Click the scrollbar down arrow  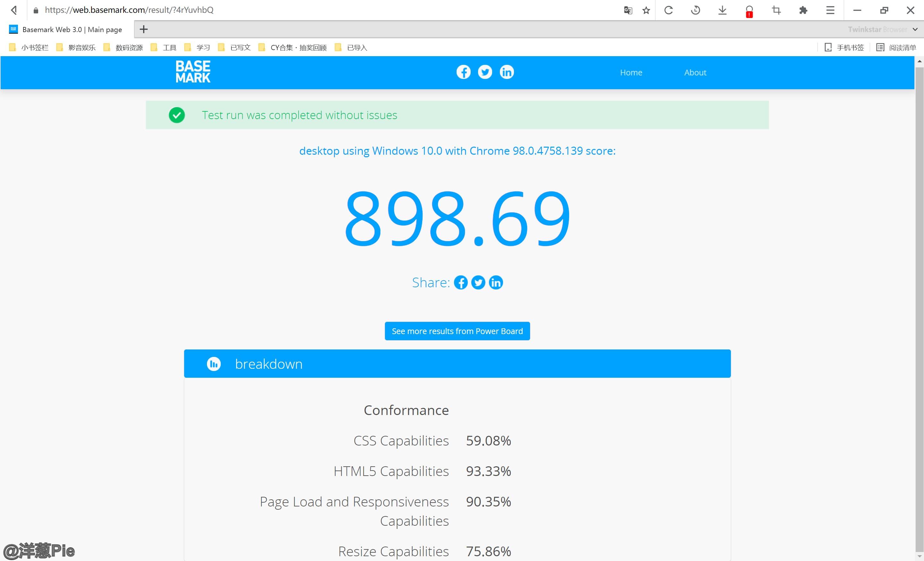[x=919, y=557]
